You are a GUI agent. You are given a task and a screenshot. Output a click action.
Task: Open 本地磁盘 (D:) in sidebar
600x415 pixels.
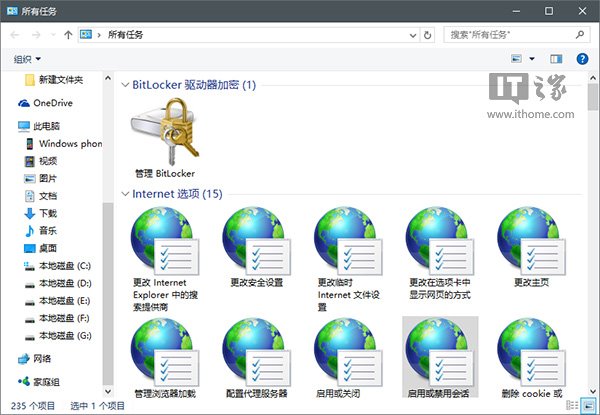57,283
